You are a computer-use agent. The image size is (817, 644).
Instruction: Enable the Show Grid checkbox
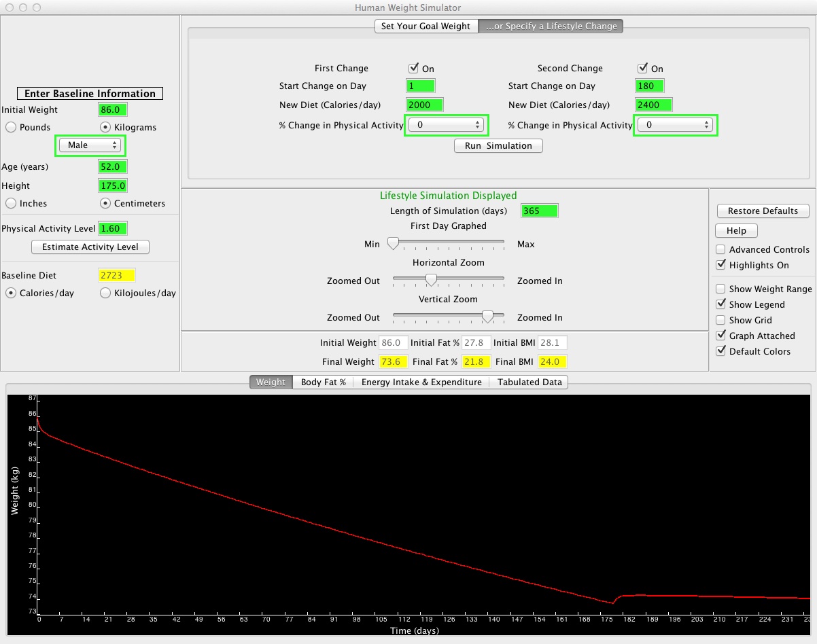(720, 321)
